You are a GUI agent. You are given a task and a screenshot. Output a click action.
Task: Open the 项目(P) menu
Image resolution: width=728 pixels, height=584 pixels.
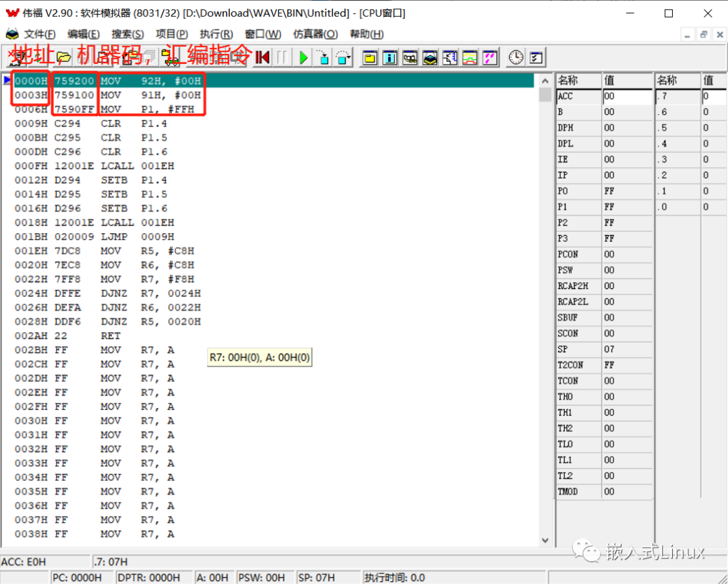[x=171, y=34]
